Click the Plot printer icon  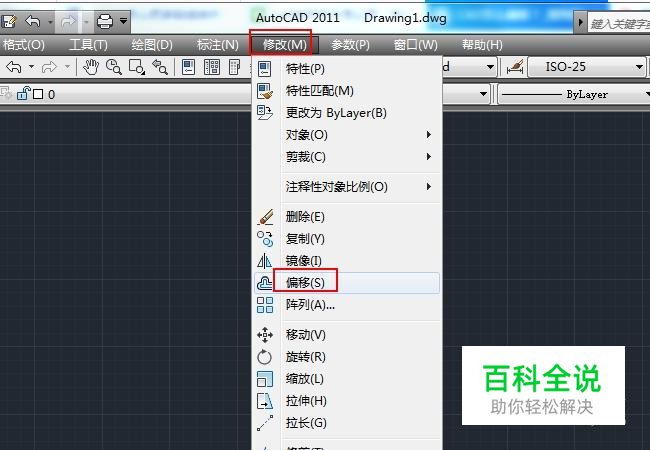(104, 21)
